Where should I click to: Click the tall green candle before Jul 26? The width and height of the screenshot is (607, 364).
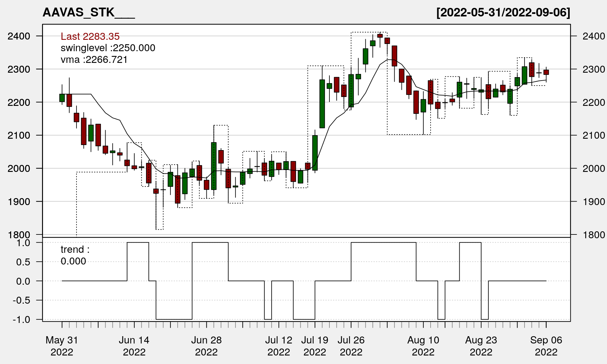click(322, 104)
